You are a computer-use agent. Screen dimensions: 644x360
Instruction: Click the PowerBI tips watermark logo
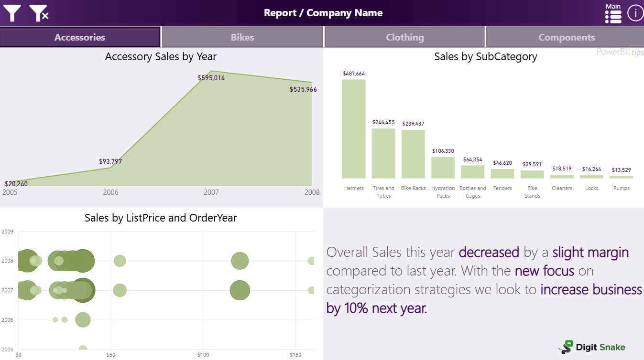620,52
